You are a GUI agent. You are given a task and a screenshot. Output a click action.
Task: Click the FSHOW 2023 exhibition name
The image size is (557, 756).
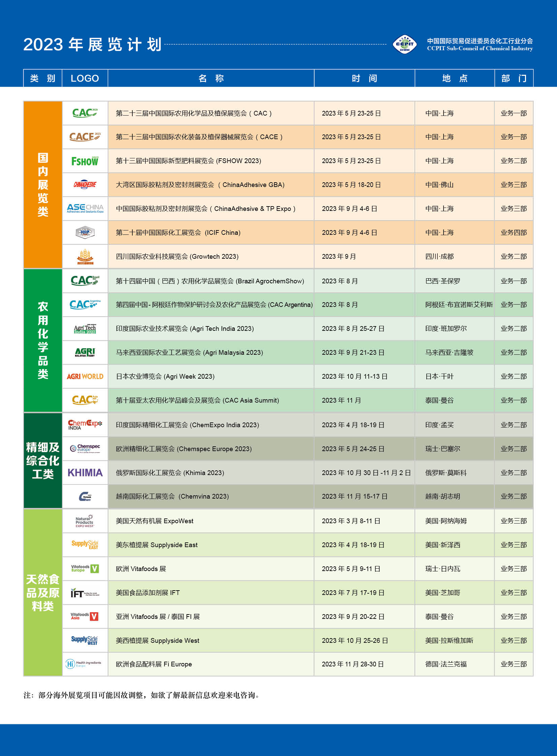click(189, 161)
